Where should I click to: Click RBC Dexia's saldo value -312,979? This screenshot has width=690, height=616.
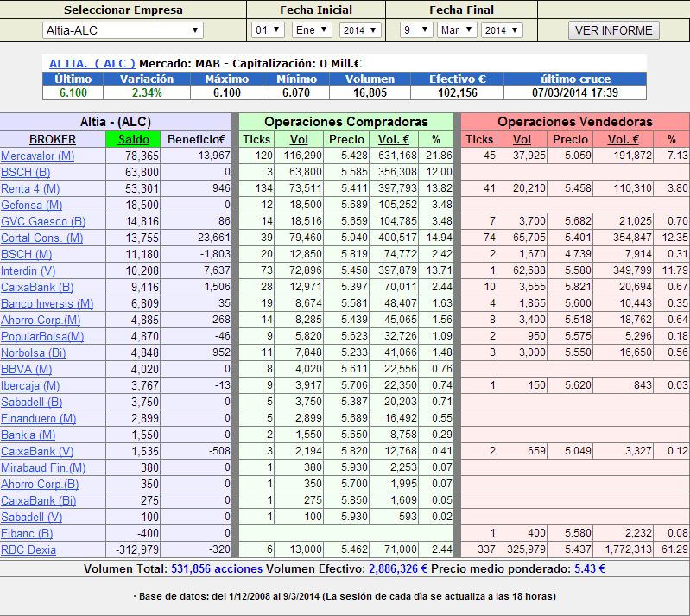[137, 550]
